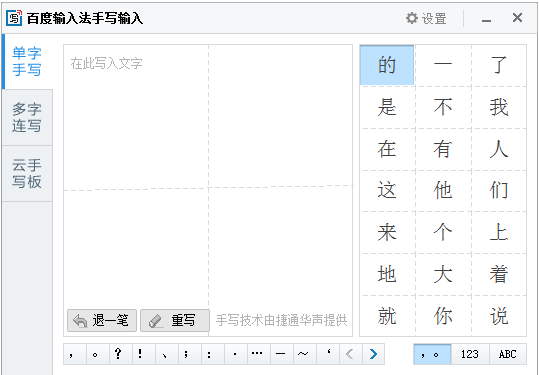
Task: Insert the semicolon key
Action: [x=190, y=354]
